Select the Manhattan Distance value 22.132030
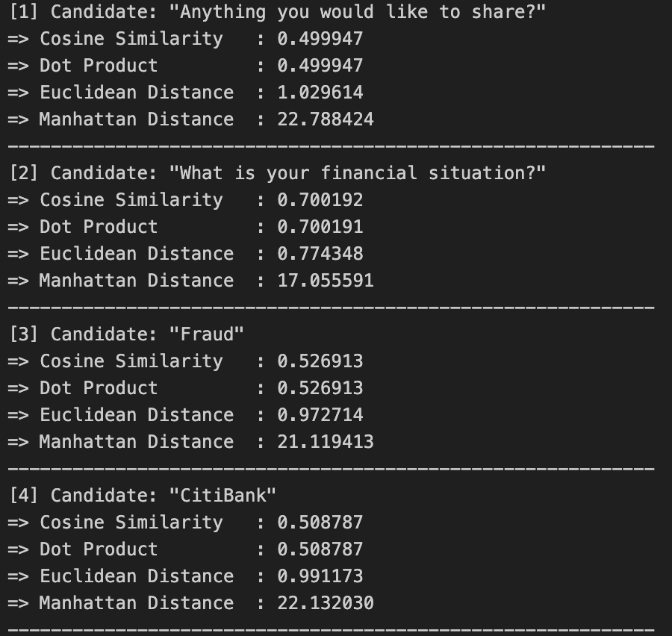The image size is (672, 636). [x=325, y=603]
